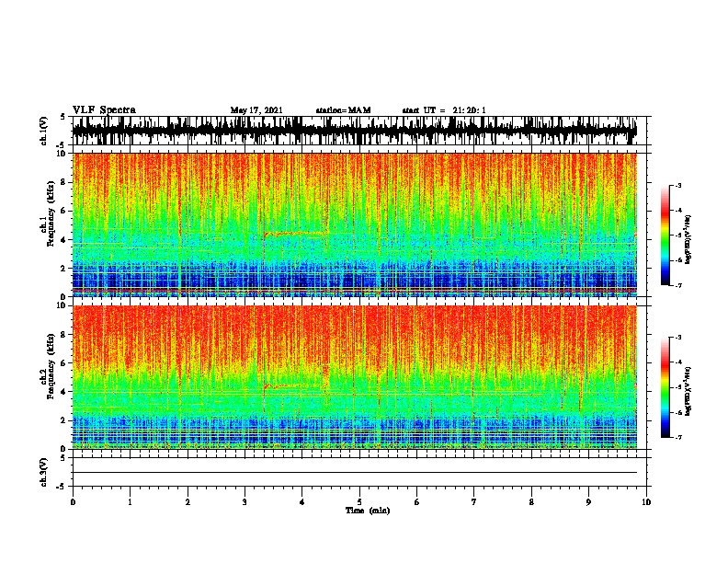The width and height of the screenshot is (728, 563).
Task: Click the "ch.3(V)" axis label
Action: [44, 472]
